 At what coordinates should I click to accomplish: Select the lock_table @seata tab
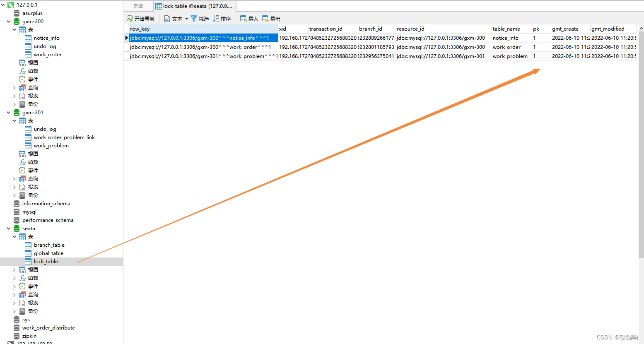tap(195, 6)
